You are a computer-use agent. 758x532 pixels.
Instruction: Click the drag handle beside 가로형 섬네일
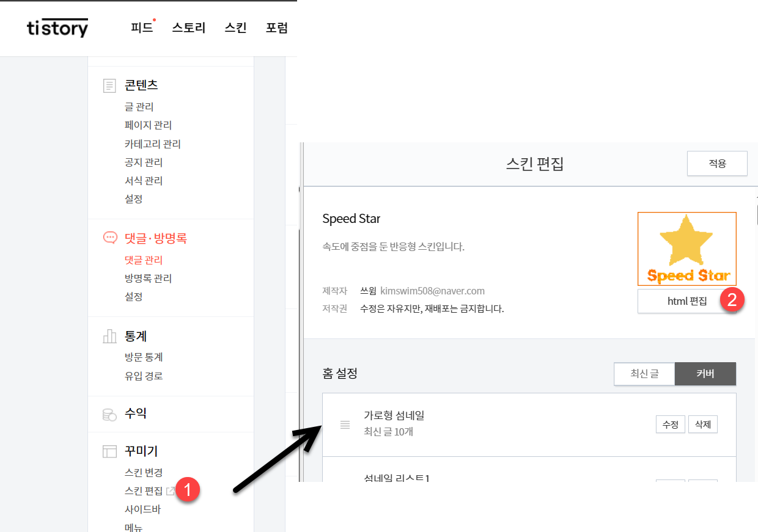[x=344, y=425]
